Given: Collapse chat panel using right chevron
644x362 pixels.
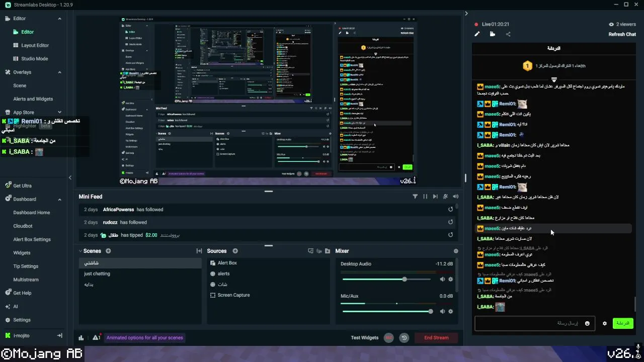Looking at the screenshot, I should click(x=466, y=14).
